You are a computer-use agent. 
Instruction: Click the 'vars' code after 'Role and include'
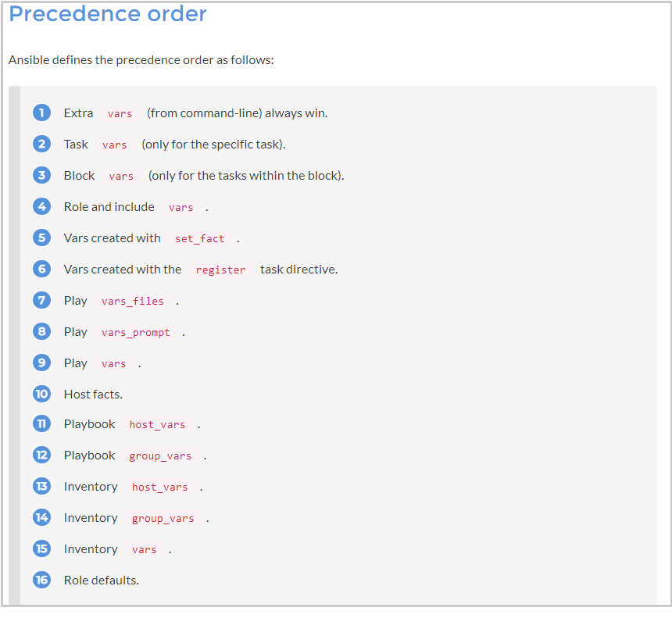181,207
